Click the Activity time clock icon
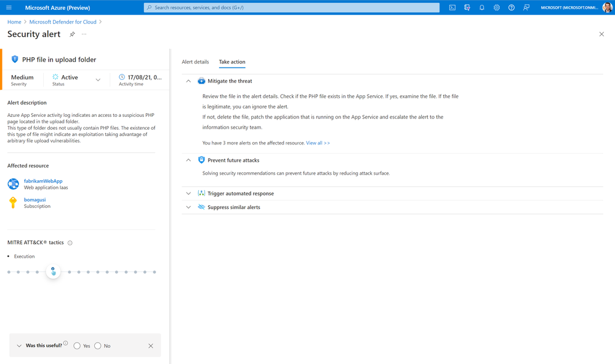This screenshot has width=615, height=364. coord(122,77)
